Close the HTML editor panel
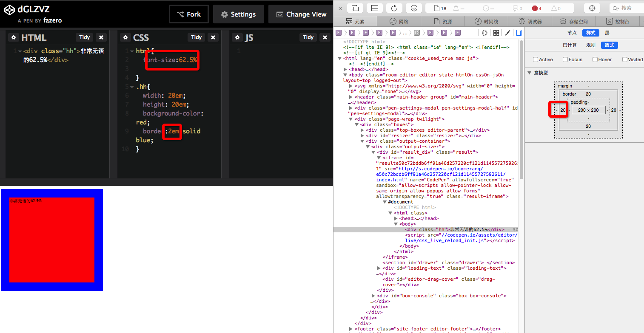Image resolution: width=644 pixels, height=333 pixels. coord(101,37)
